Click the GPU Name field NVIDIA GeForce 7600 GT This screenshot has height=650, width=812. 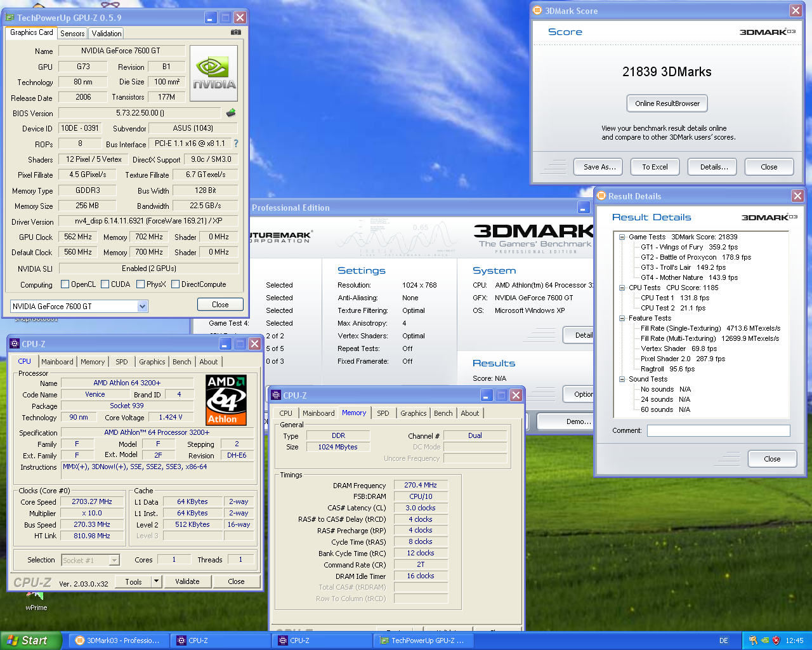(121, 50)
